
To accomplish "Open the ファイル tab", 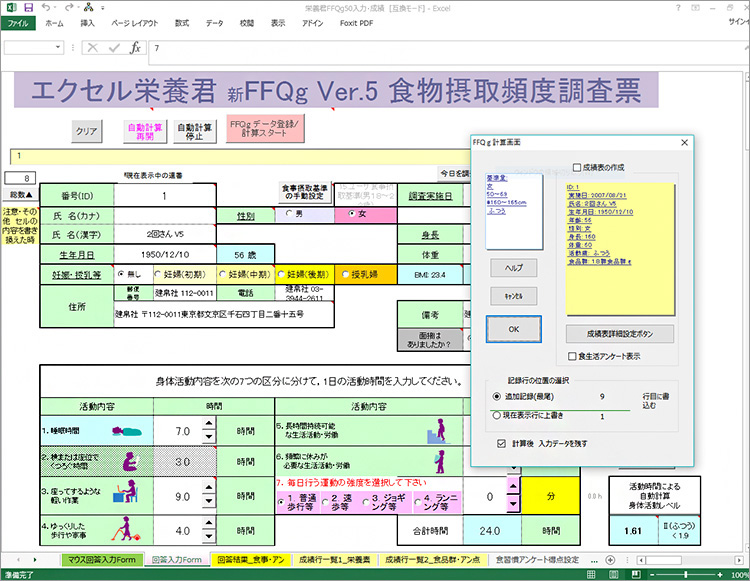I will [18, 23].
